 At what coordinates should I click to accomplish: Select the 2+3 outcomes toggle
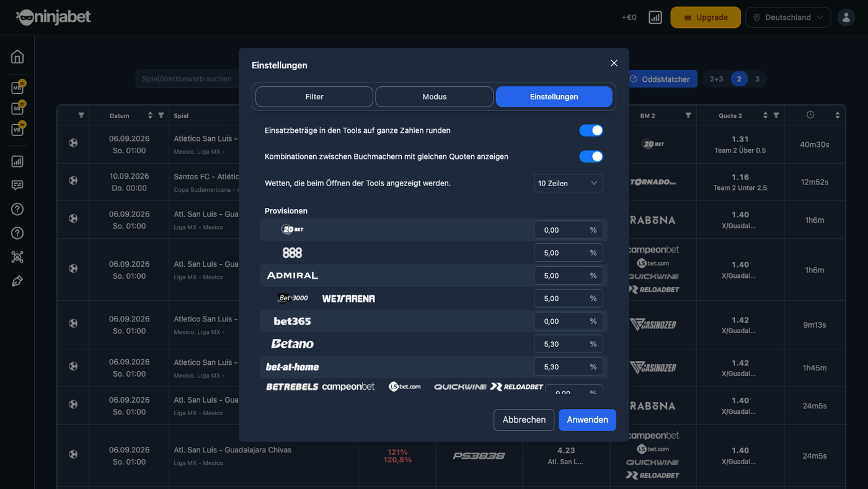717,79
